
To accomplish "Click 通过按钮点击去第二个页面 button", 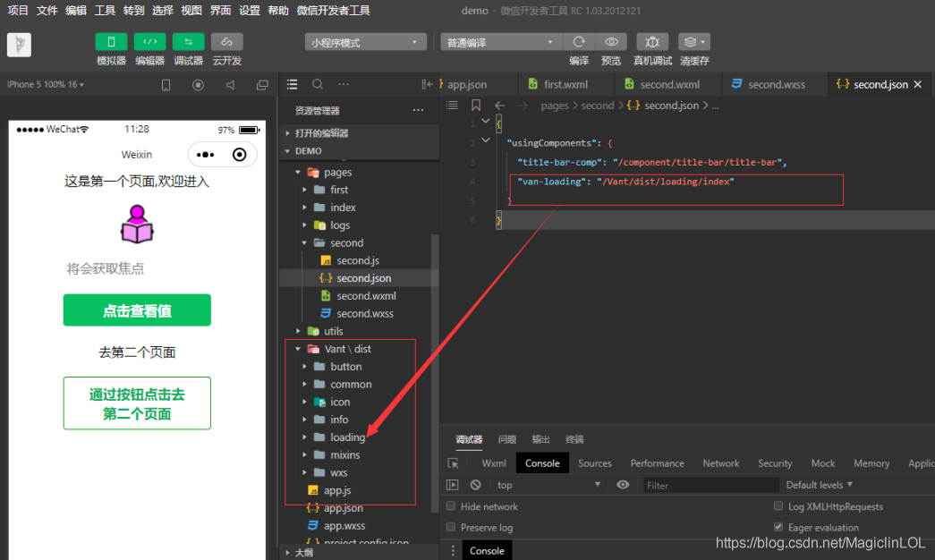I will [x=137, y=403].
